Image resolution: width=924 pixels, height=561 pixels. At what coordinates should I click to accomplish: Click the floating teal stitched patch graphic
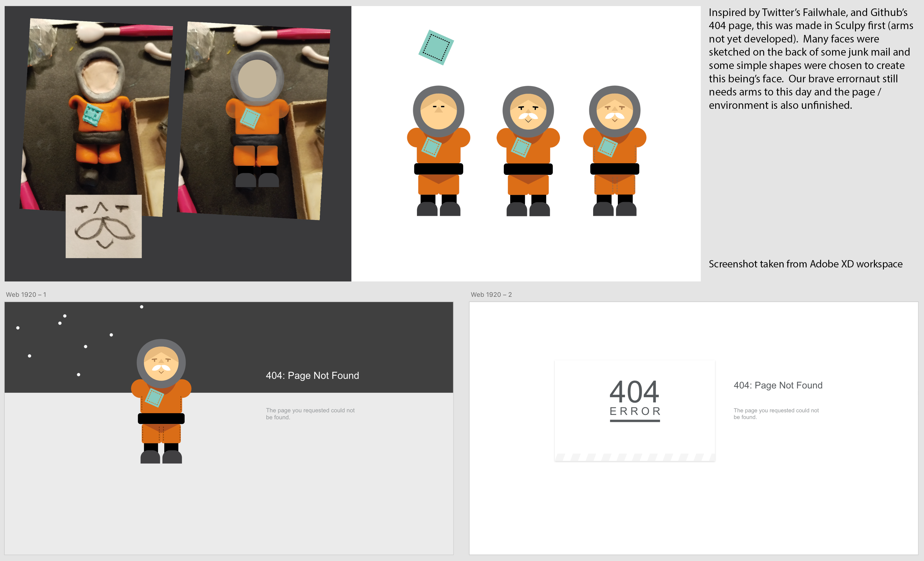pyautogui.click(x=436, y=47)
